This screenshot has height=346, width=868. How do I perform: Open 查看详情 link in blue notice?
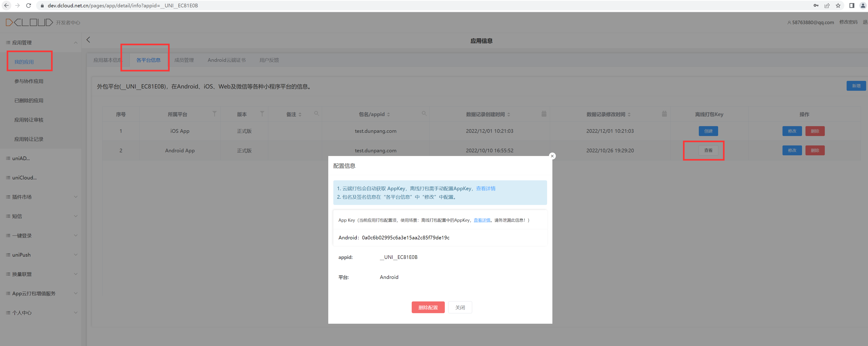pos(485,188)
